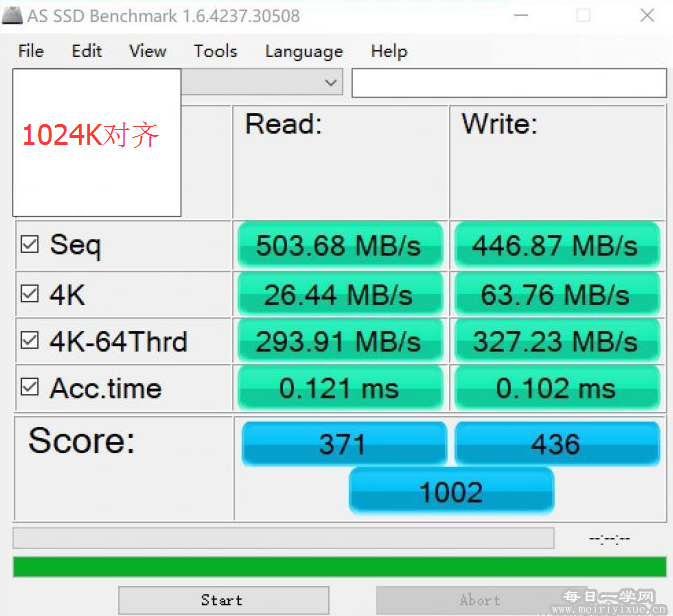Select the 4K read result 26.44 MB/s

(x=340, y=294)
